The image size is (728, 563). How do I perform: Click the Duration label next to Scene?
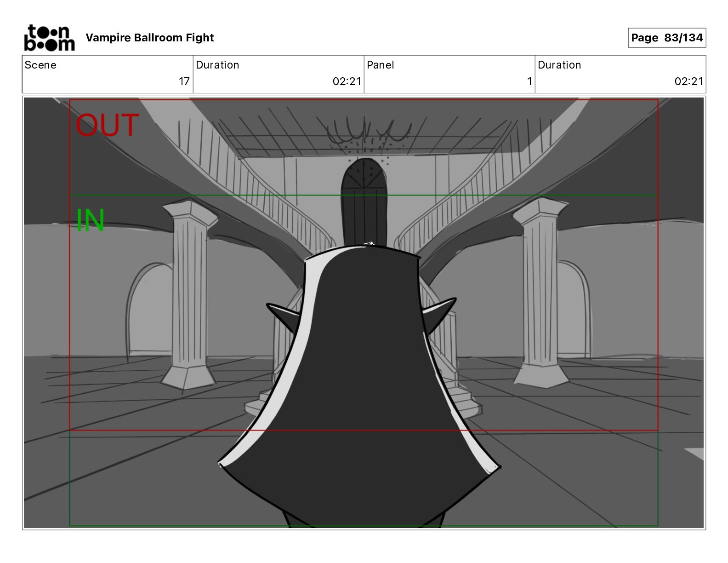[217, 65]
